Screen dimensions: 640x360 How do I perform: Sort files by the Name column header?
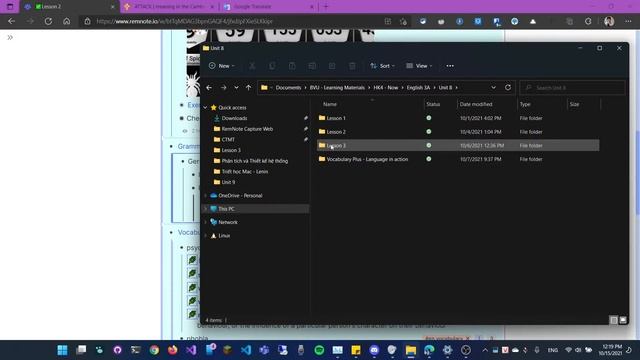(x=330, y=104)
